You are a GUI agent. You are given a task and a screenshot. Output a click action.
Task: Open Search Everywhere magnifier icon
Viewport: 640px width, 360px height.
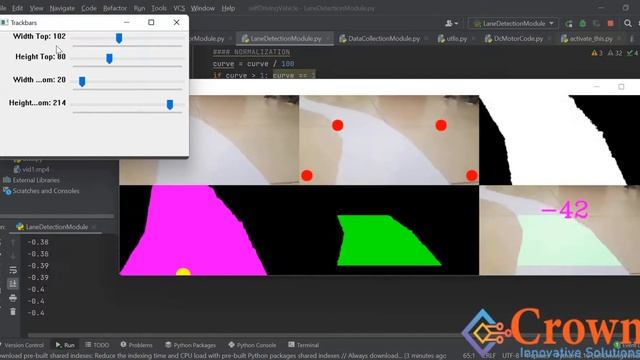pyautogui.click(x=627, y=24)
